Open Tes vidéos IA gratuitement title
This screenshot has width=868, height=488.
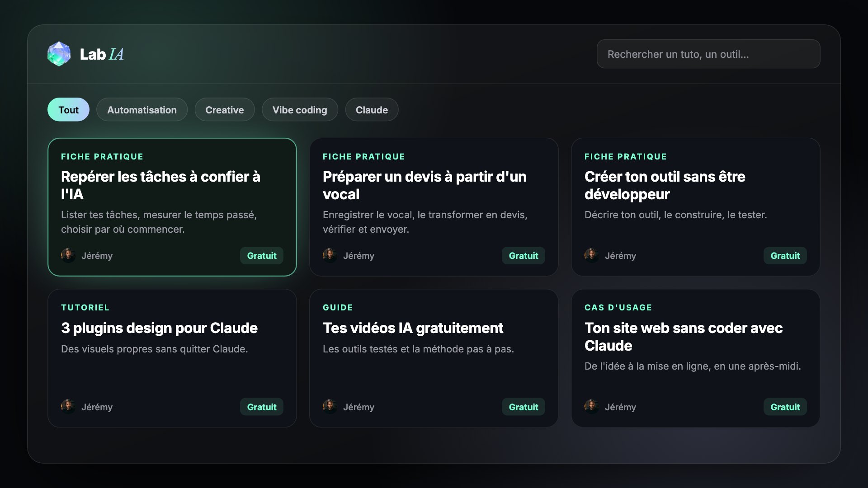pyautogui.click(x=413, y=328)
